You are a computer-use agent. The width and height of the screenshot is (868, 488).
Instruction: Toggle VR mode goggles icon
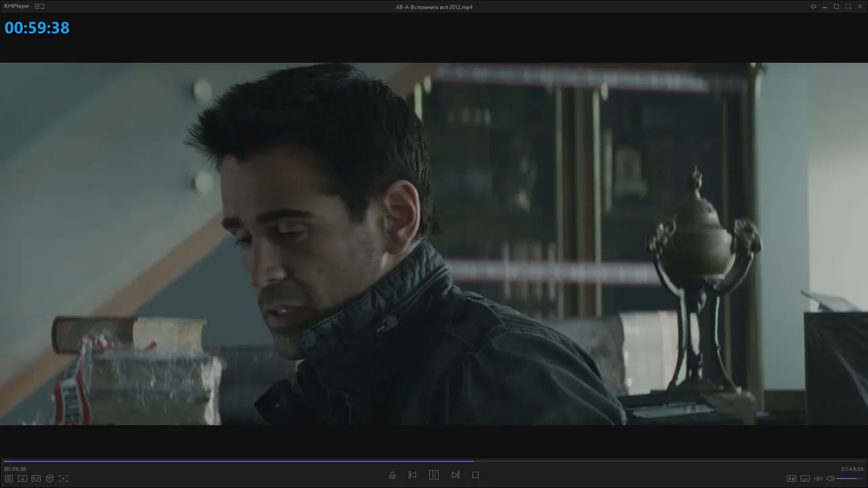click(x=36, y=479)
